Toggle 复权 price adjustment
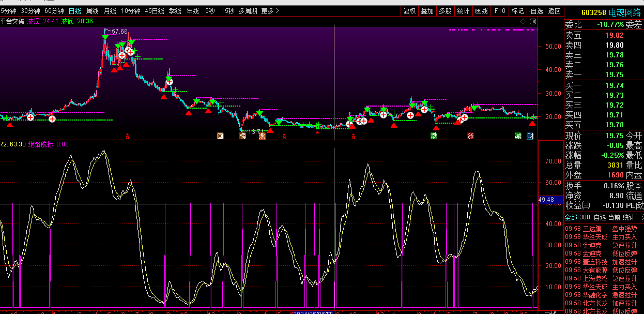644x314 pixels. click(409, 11)
